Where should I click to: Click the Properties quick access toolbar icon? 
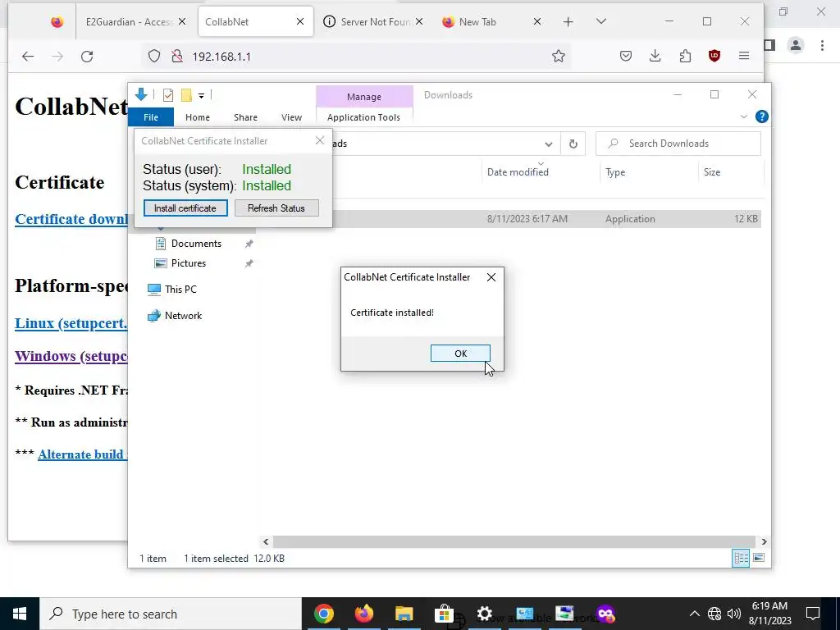coord(168,95)
